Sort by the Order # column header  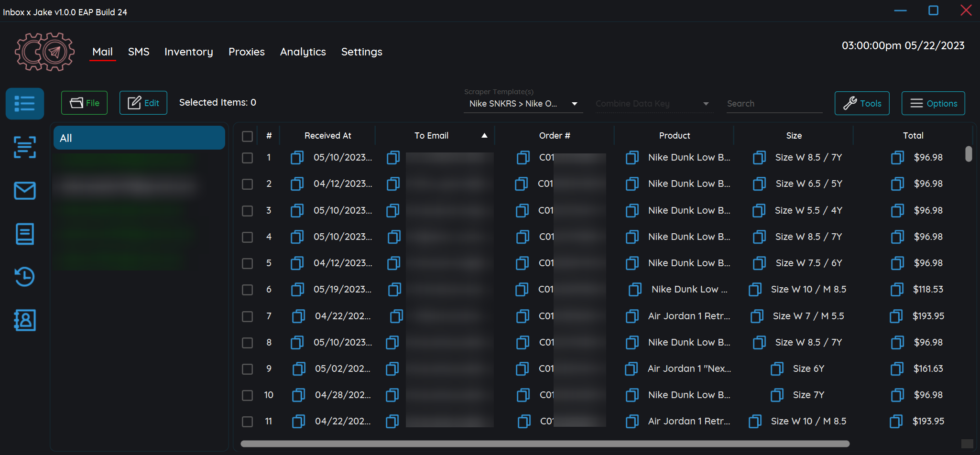point(555,136)
